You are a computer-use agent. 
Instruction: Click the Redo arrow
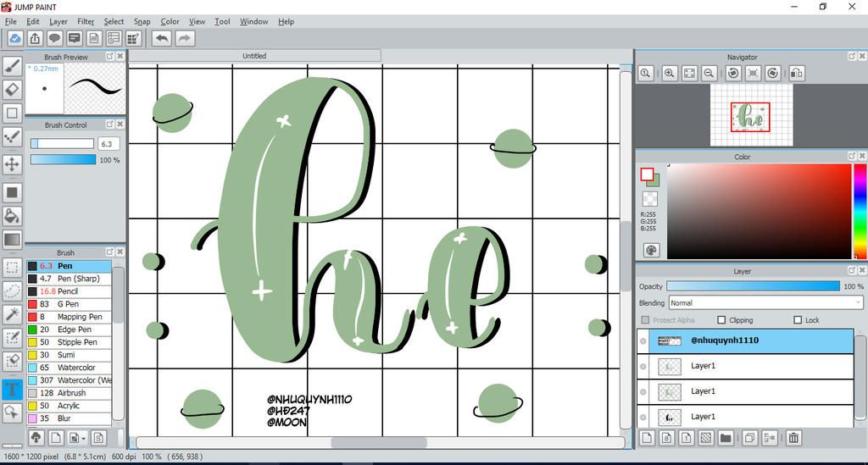coord(185,38)
